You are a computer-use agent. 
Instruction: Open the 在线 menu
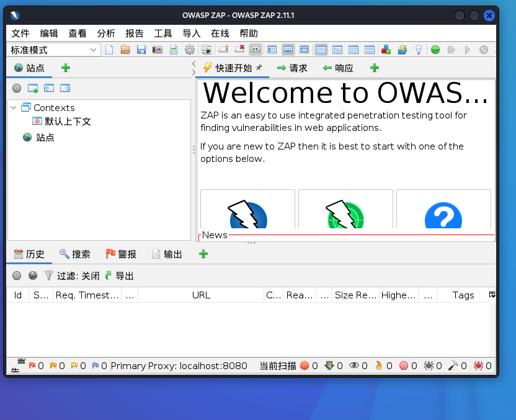(x=220, y=34)
